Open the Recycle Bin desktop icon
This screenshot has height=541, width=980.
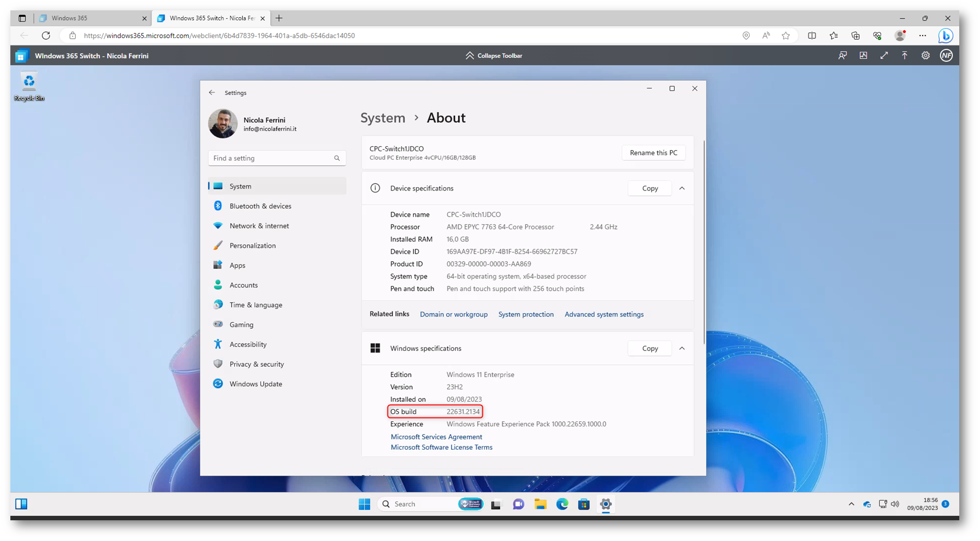pos(29,87)
